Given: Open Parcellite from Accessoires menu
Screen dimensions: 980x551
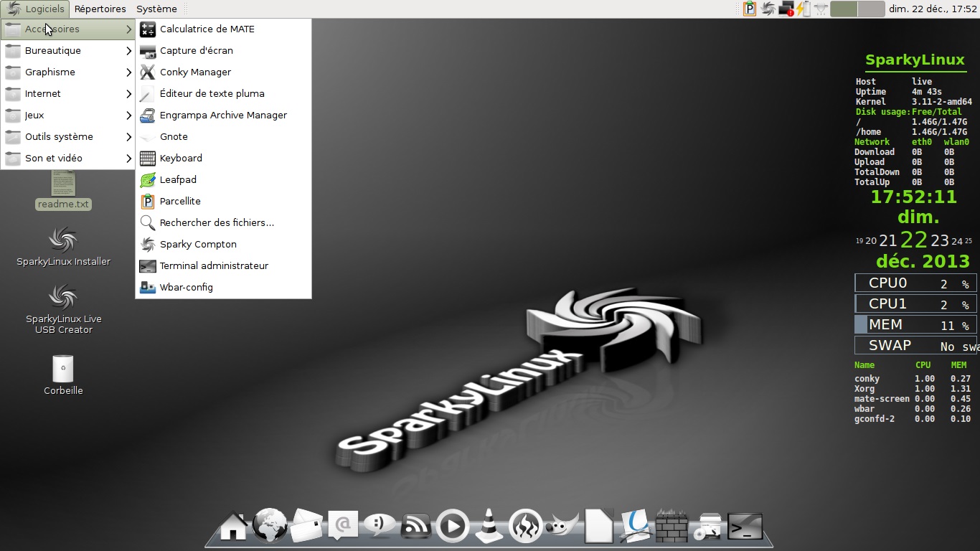Looking at the screenshot, I should point(223,202).
